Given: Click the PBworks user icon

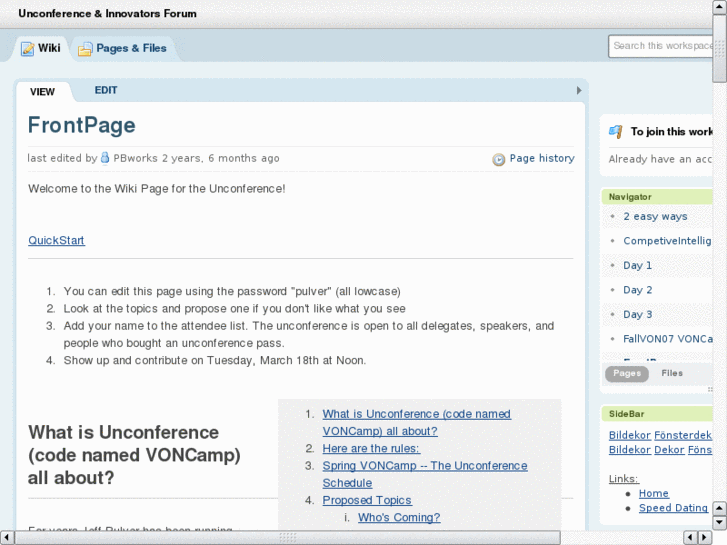Looking at the screenshot, I should [105, 158].
